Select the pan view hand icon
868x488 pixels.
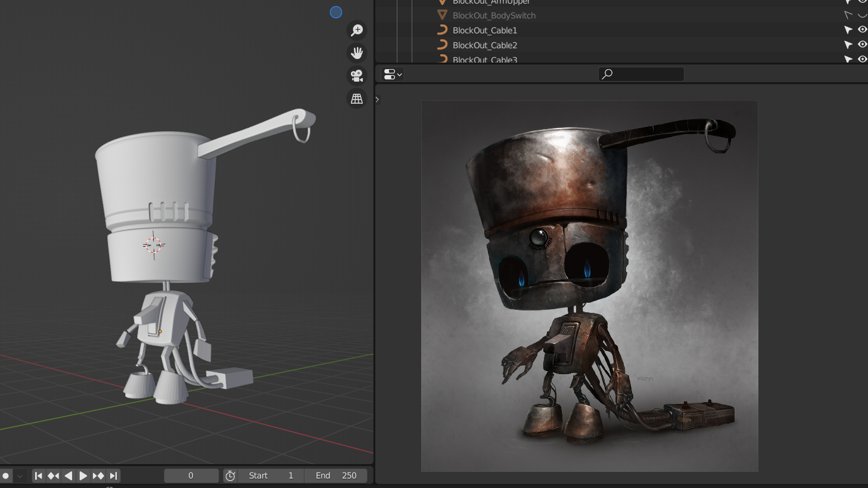tap(357, 53)
